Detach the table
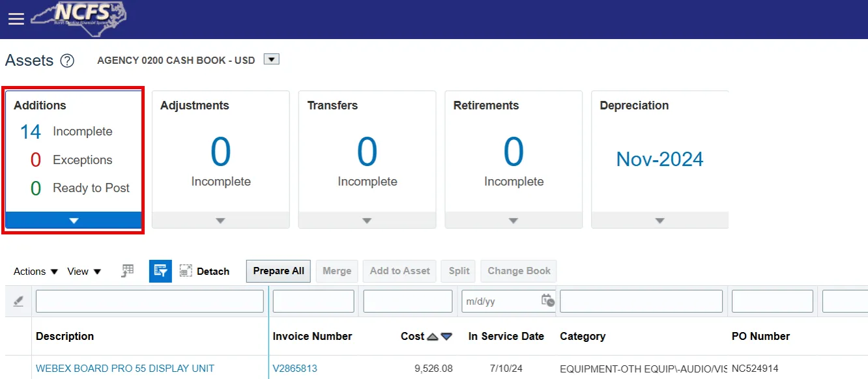This screenshot has width=868, height=379. coord(205,272)
